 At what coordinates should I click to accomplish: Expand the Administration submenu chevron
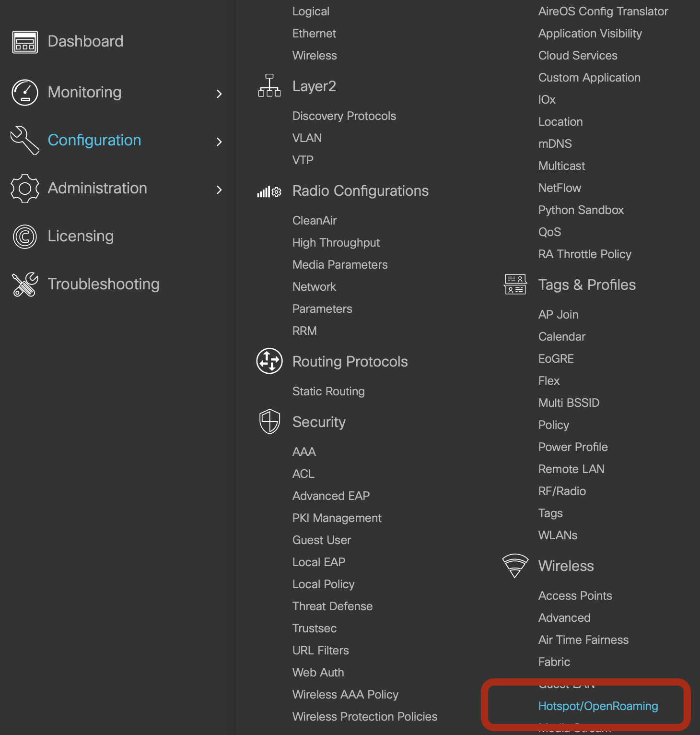(x=219, y=190)
